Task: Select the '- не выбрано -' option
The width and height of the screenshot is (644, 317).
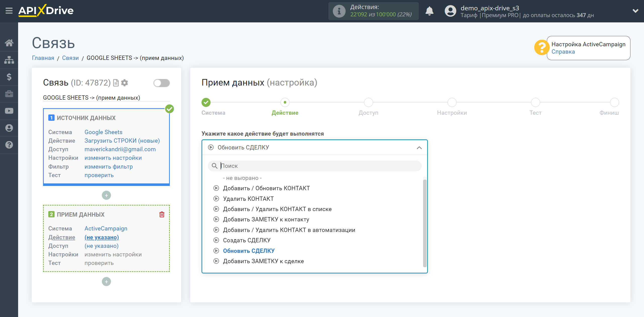Action: click(x=242, y=178)
